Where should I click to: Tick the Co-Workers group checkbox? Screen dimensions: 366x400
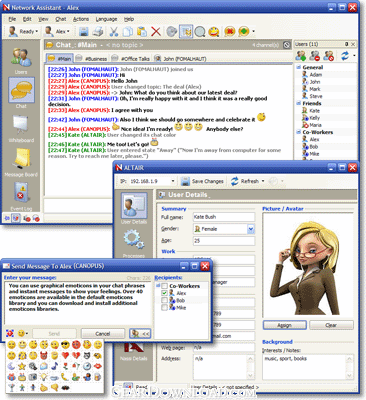tap(164, 286)
